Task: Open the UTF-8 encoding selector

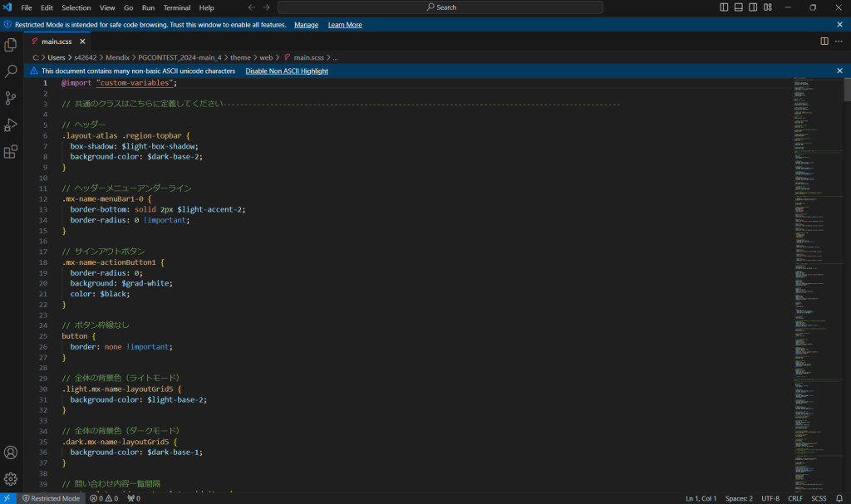Action: point(770,498)
